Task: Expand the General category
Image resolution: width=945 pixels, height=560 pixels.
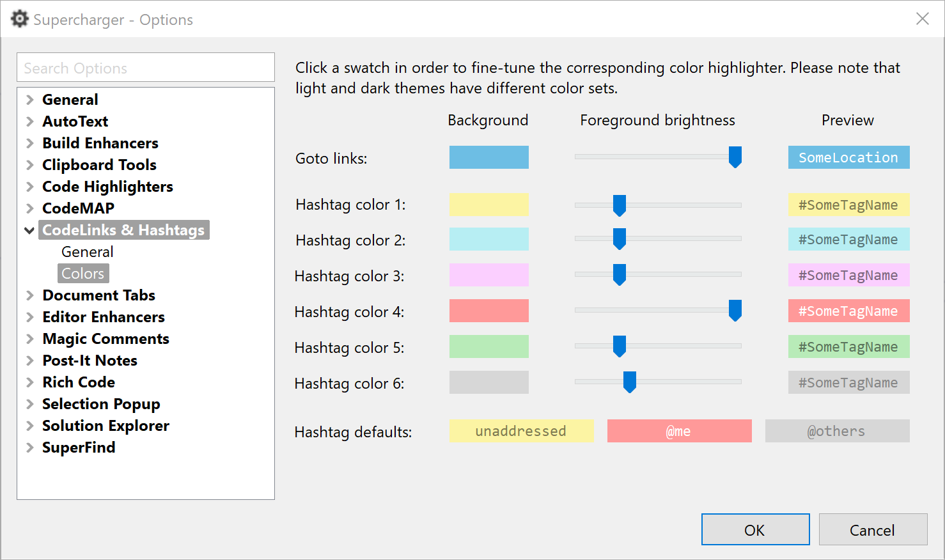Action: (x=29, y=100)
